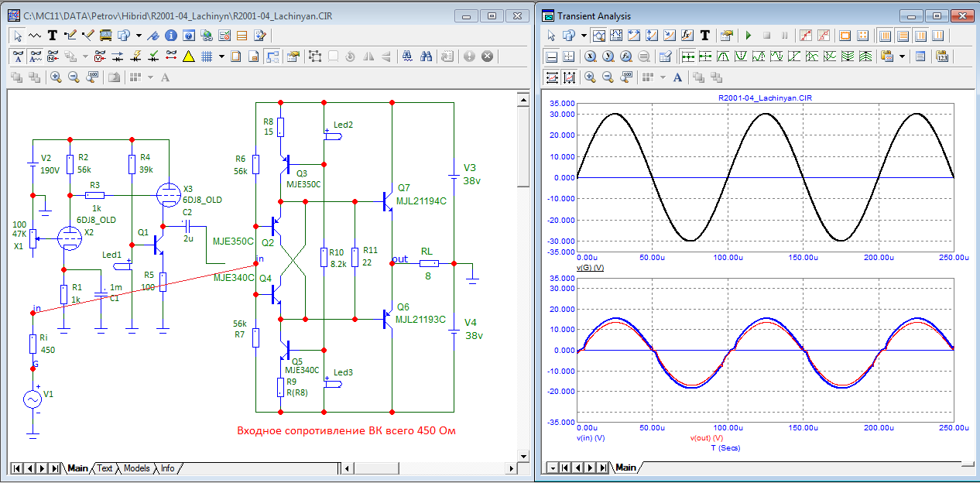The image size is (980, 483).
Task: Click the Info mode icon in schematic toolbar
Action: [171, 35]
